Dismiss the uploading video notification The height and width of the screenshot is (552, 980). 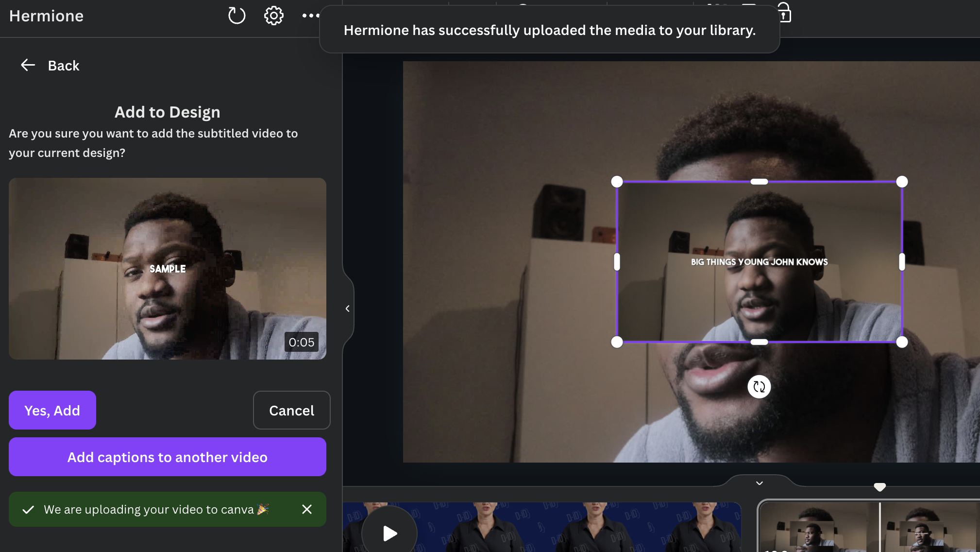point(306,509)
